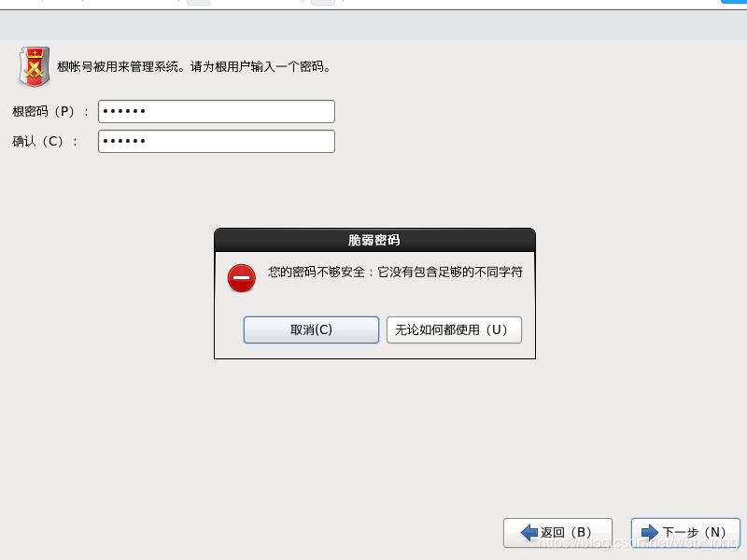
Task: Click the warning icon beside the password message
Action: pyautogui.click(x=242, y=278)
